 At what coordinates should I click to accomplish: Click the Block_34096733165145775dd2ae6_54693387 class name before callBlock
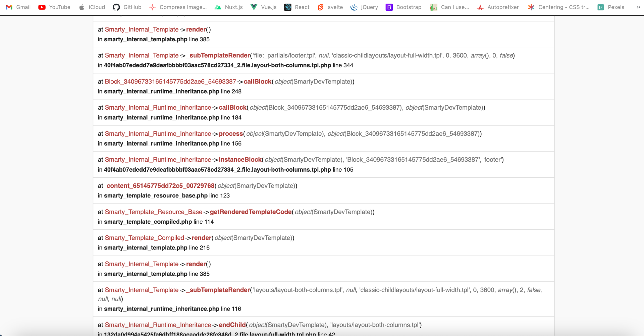(170, 81)
